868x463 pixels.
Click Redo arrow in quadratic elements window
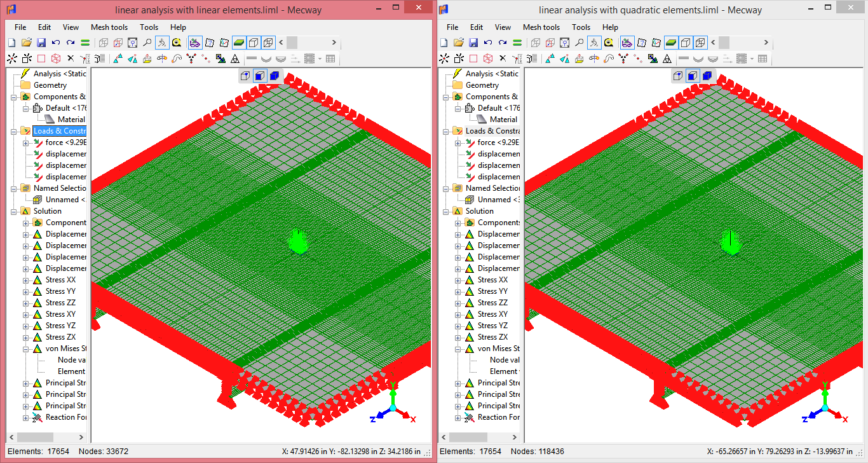point(503,43)
